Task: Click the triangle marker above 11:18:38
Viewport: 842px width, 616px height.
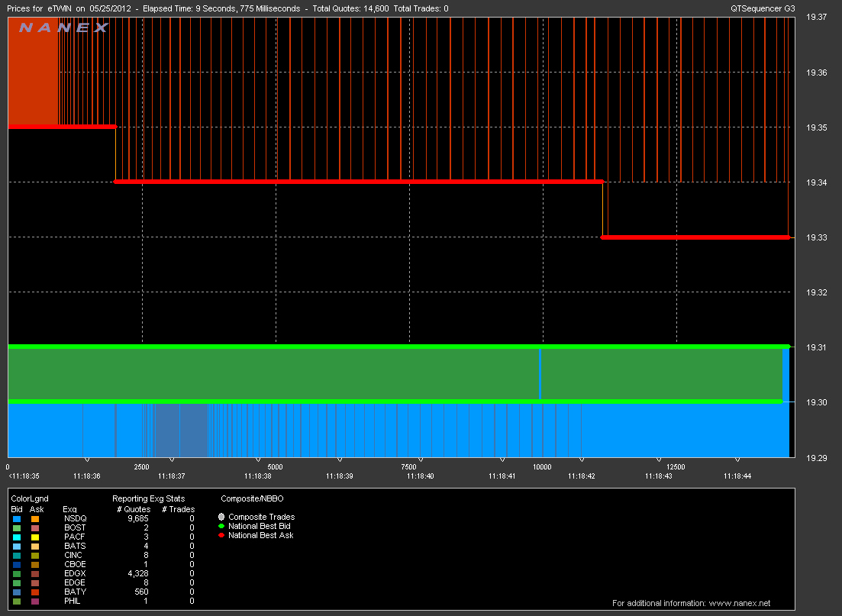Action: pyautogui.click(x=258, y=460)
